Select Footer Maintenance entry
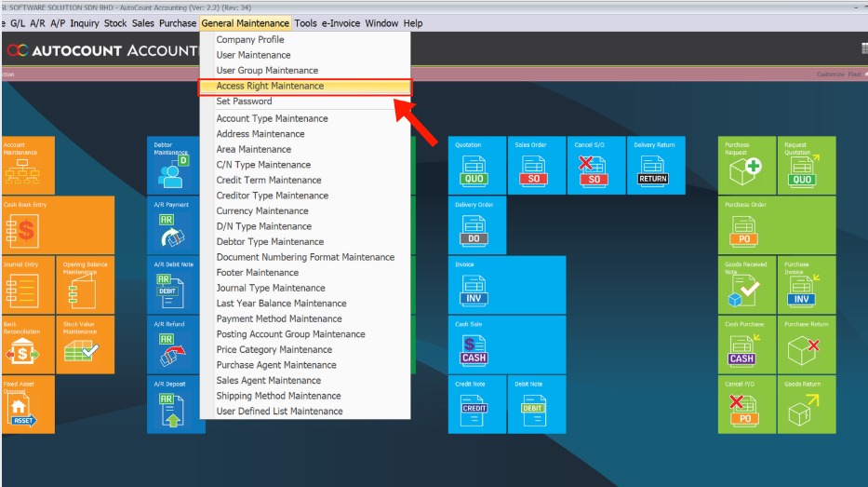The height and width of the screenshot is (487, 868). point(305,273)
